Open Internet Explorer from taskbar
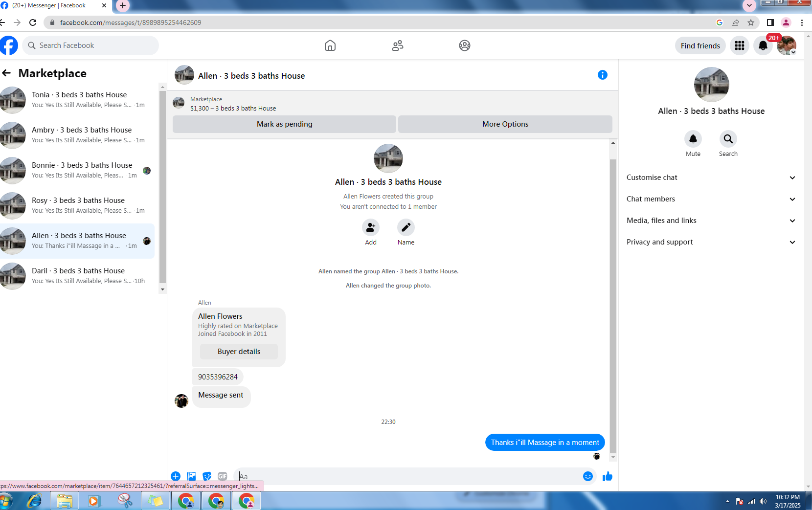 tap(34, 501)
